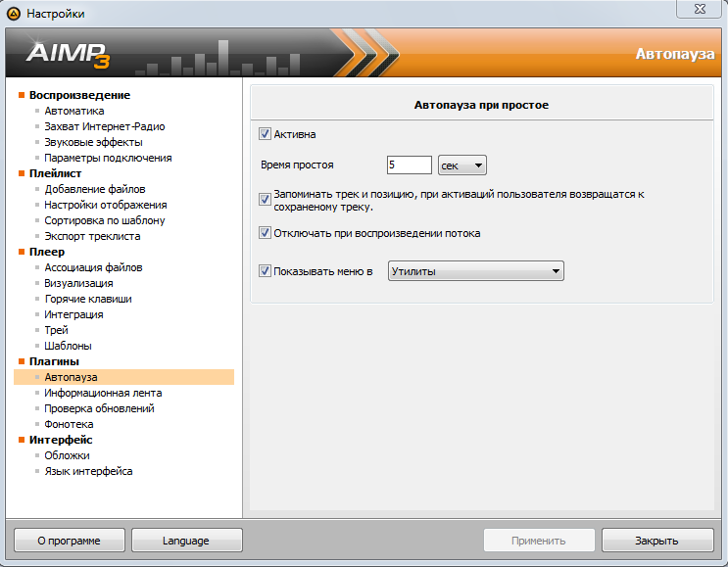The image size is (728, 567).
Task: Click the Применить button
Action: 539,541
